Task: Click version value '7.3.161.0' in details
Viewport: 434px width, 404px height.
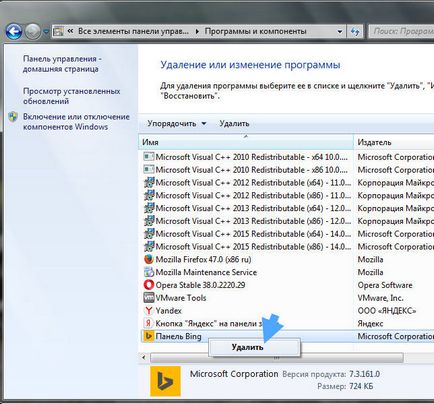Action: (x=364, y=374)
